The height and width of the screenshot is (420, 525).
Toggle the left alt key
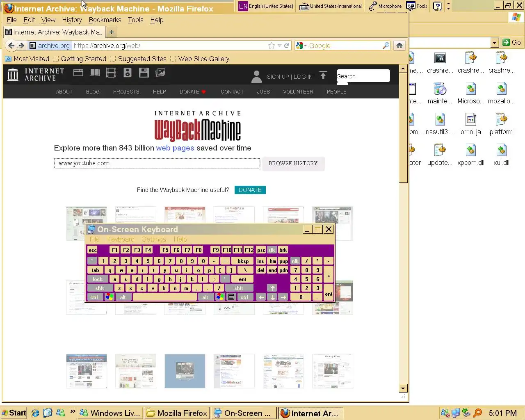click(123, 297)
